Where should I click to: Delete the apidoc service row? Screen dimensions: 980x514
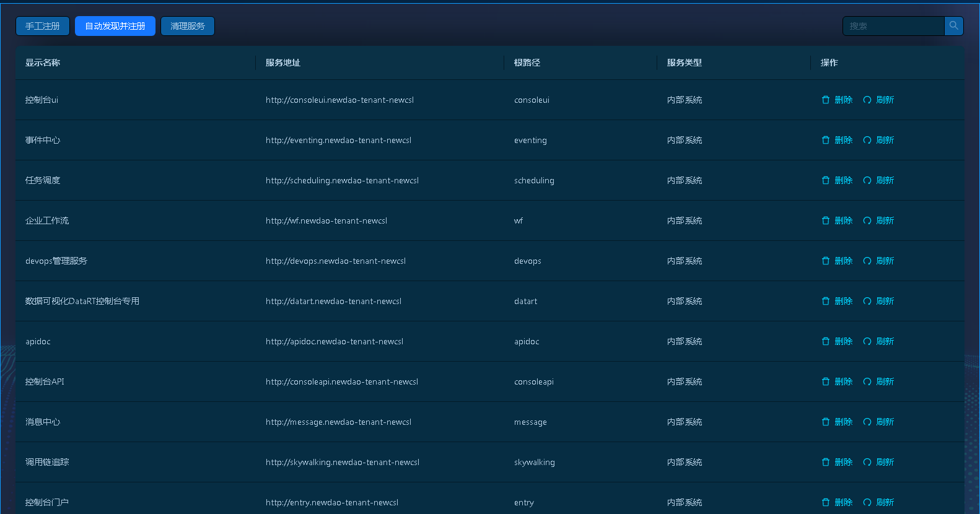point(837,341)
